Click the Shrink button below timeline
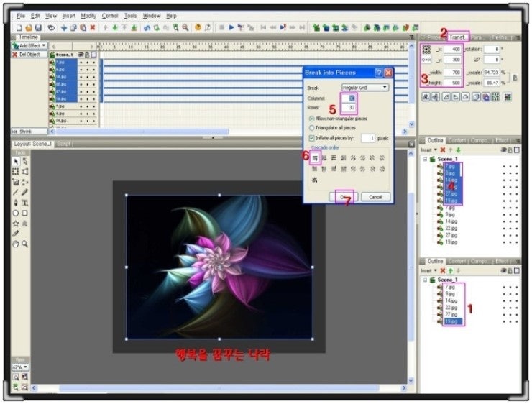The height and width of the screenshot is (404, 532). (x=29, y=132)
